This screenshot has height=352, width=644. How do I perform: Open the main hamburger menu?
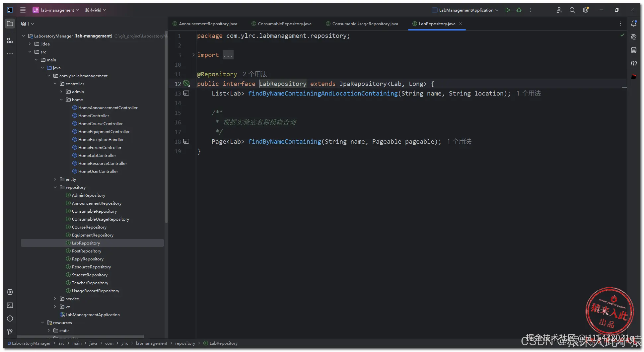coord(23,10)
